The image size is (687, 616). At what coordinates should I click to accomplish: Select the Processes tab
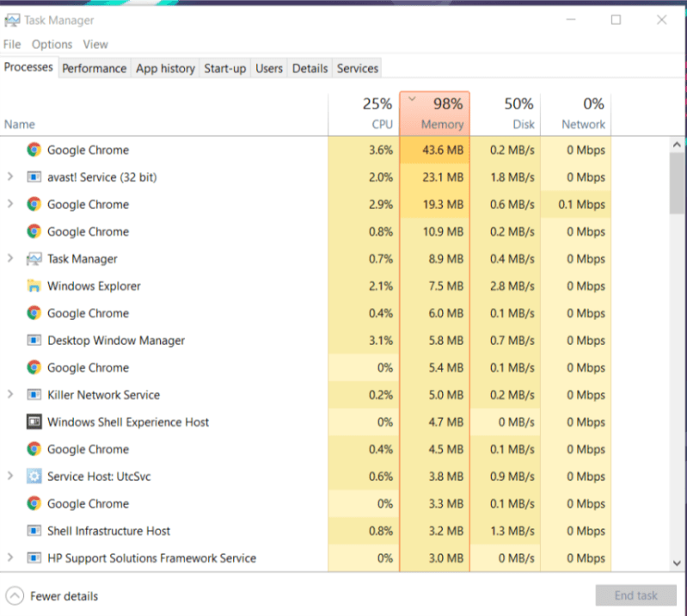28,67
